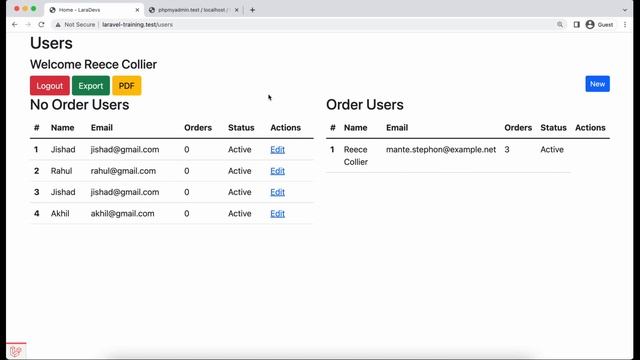This screenshot has width=640, height=360.
Task: Click the blue New button
Action: (597, 84)
